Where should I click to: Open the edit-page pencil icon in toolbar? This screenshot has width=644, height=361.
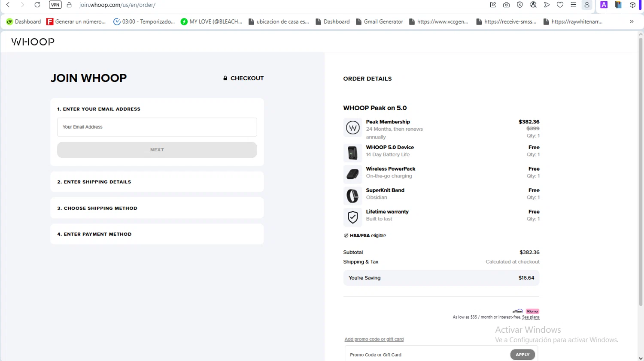(x=493, y=5)
